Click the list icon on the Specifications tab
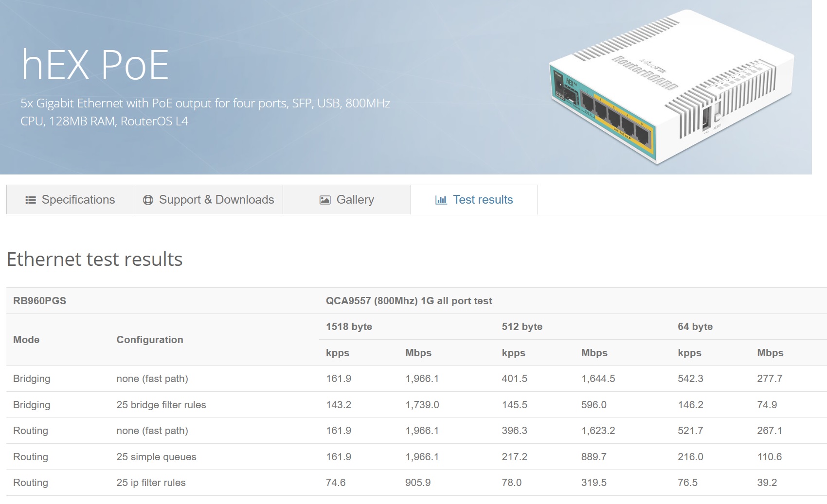The image size is (827, 504). [x=30, y=200]
